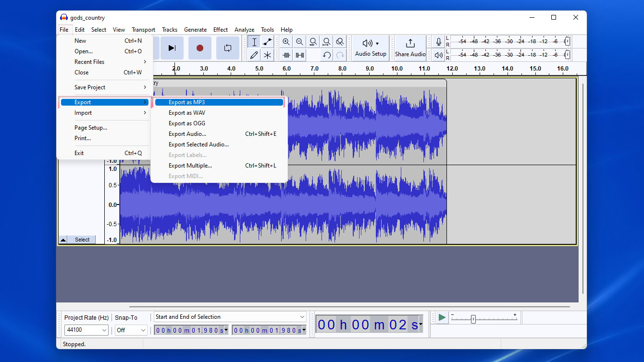Viewport: 644px width, 362px height.
Task: Click the Skip to End button
Action: click(172, 48)
